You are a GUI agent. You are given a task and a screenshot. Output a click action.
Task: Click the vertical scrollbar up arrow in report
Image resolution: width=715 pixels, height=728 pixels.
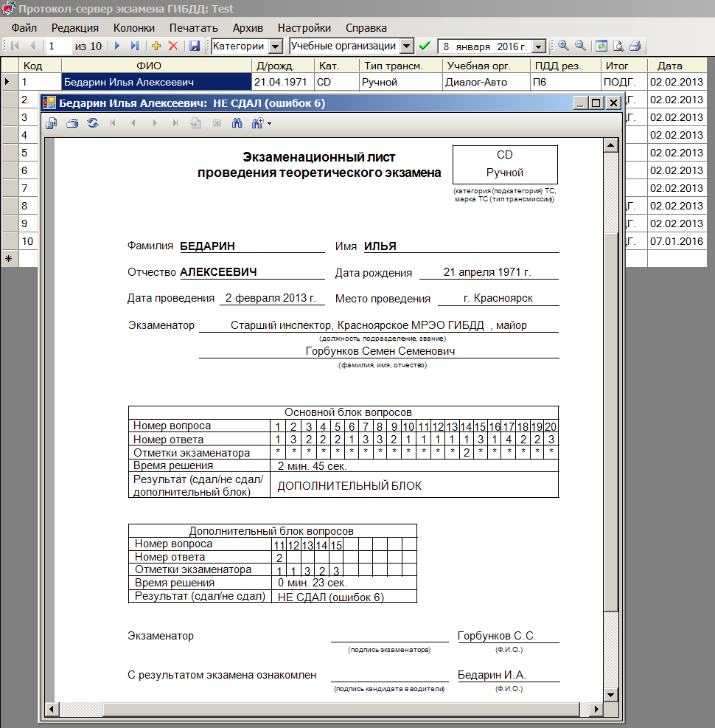610,145
